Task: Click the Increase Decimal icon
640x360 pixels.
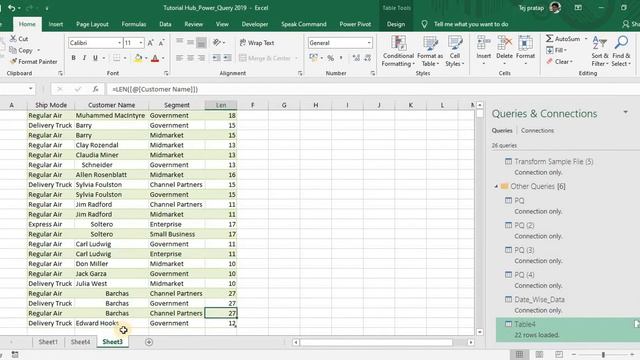Action: [356, 58]
